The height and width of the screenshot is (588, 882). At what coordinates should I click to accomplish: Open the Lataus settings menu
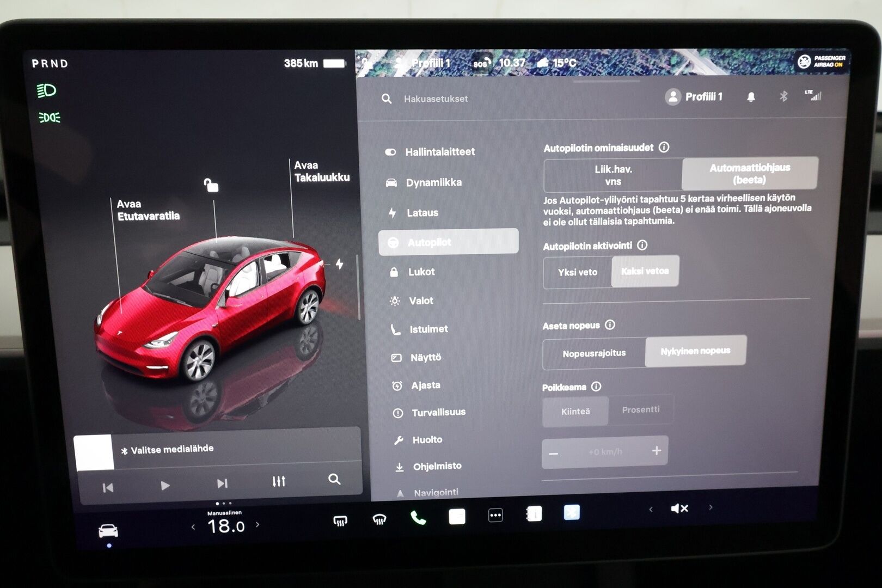click(x=422, y=213)
